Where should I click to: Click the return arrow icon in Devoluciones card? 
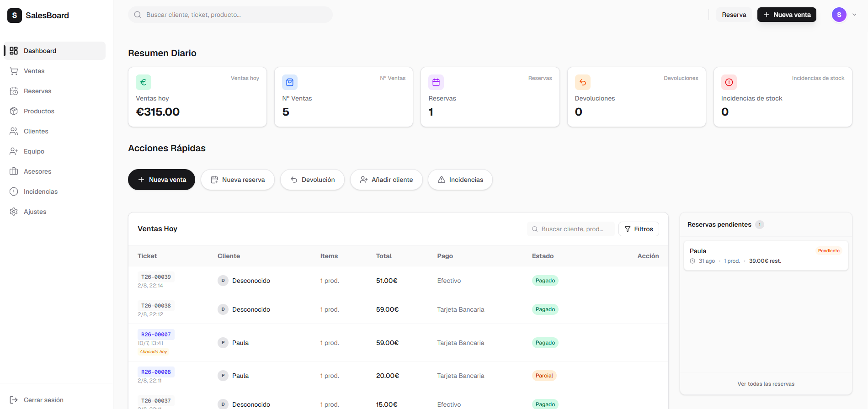(583, 82)
